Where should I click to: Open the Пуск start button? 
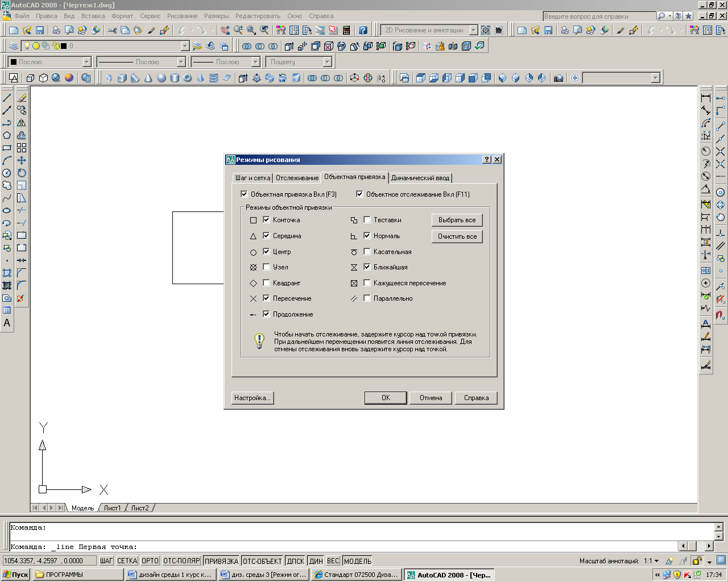[x=15, y=575]
